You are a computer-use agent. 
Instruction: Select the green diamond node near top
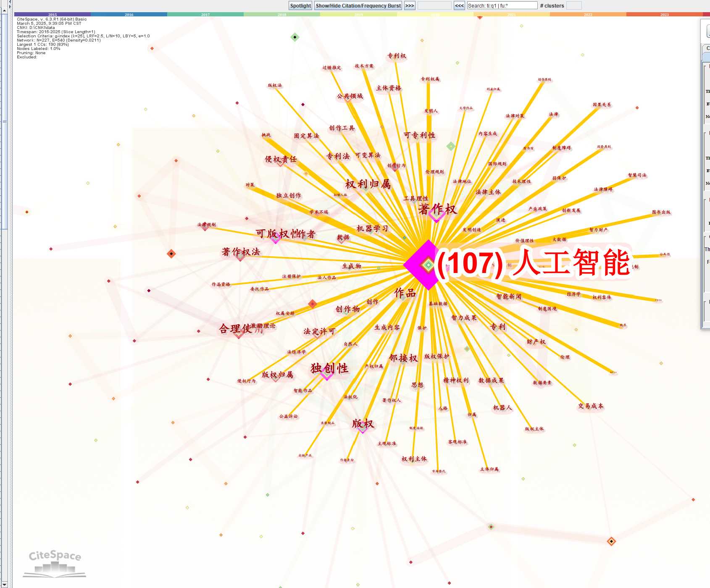pyautogui.click(x=295, y=37)
